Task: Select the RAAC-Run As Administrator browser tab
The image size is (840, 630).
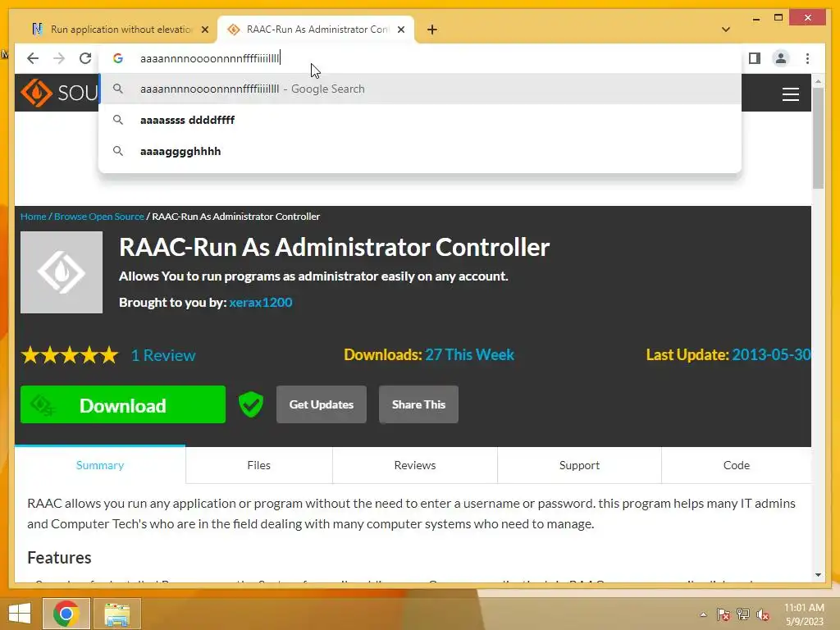Action: point(316,30)
